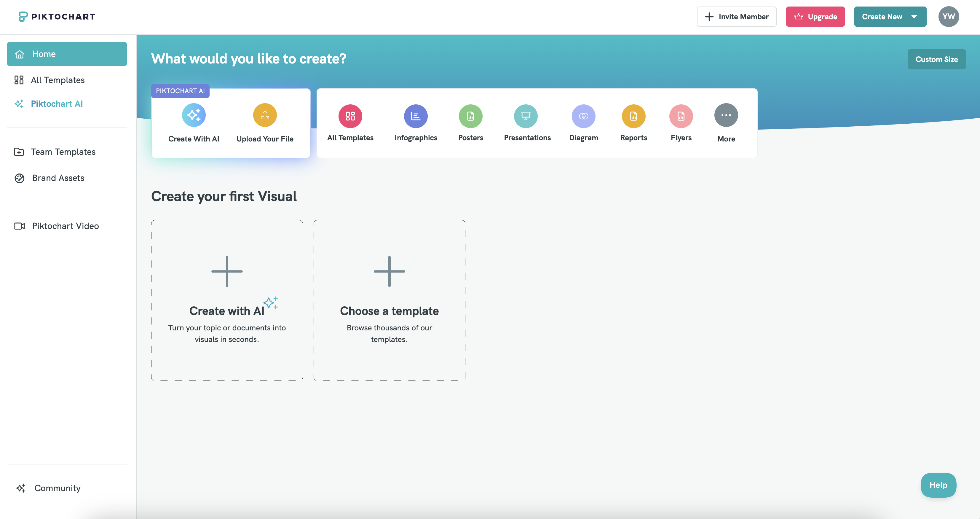Open Piktochart Video in sidebar
The image size is (980, 519).
pyautogui.click(x=67, y=226)
